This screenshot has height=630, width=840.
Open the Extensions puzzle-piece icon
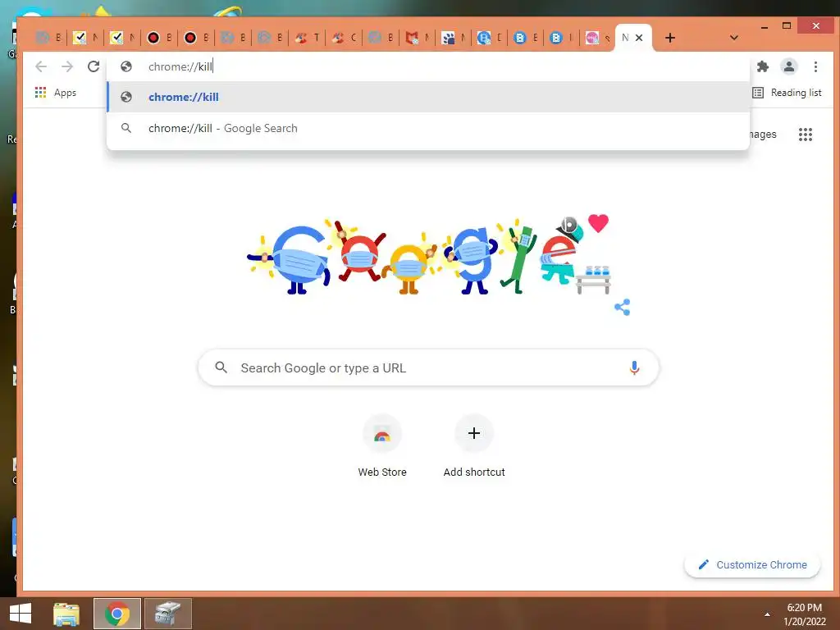tap(762, 66)
